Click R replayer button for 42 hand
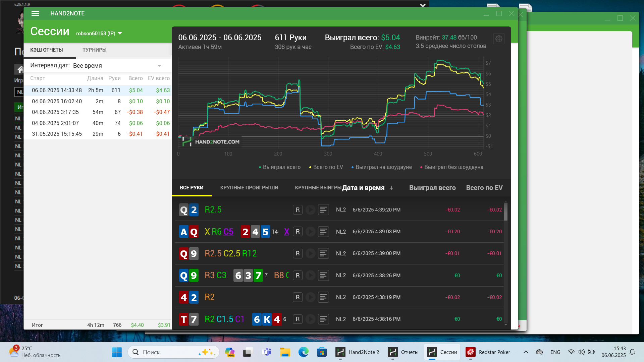Viewport: 644px width, 362px height. click(298, 297)
